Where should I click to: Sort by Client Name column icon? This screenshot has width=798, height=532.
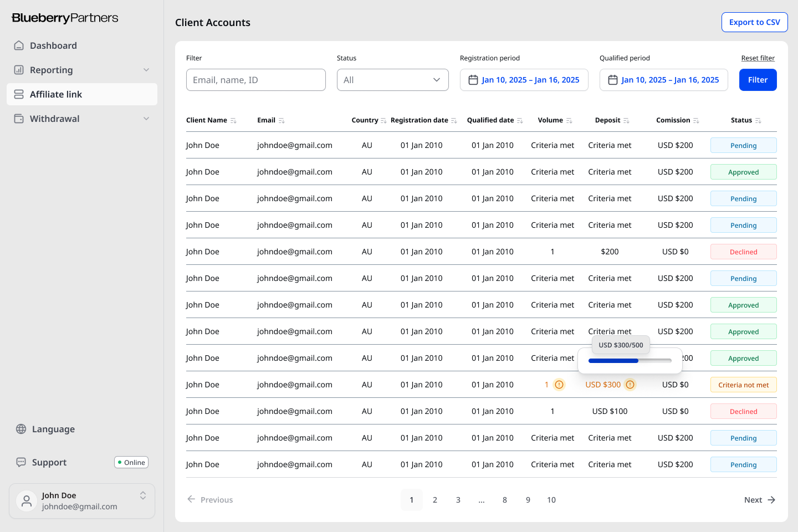[233, 121]
